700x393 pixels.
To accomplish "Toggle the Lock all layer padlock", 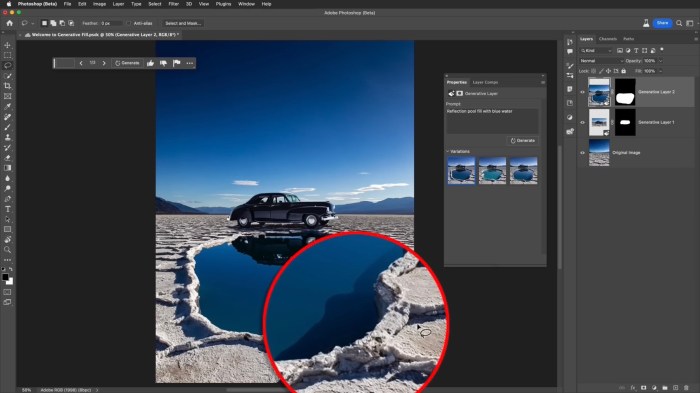I will pyautogui.click(x=624, y=71).
